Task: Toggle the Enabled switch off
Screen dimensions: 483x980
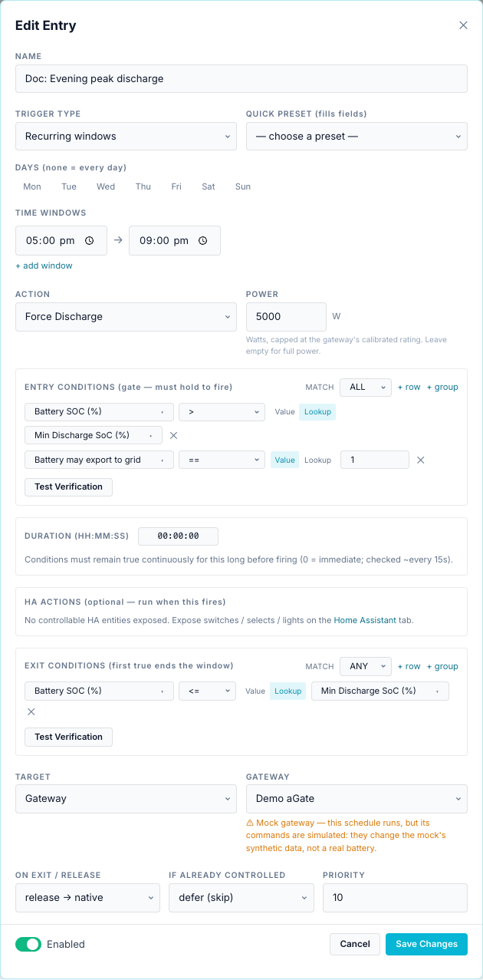Action: coord(28,944)
